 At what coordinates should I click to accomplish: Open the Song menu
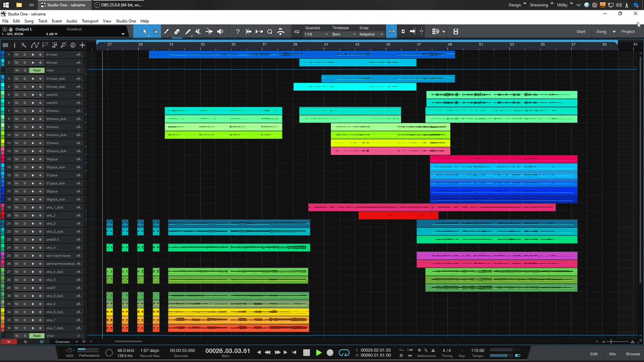click(x=29, y=21)
